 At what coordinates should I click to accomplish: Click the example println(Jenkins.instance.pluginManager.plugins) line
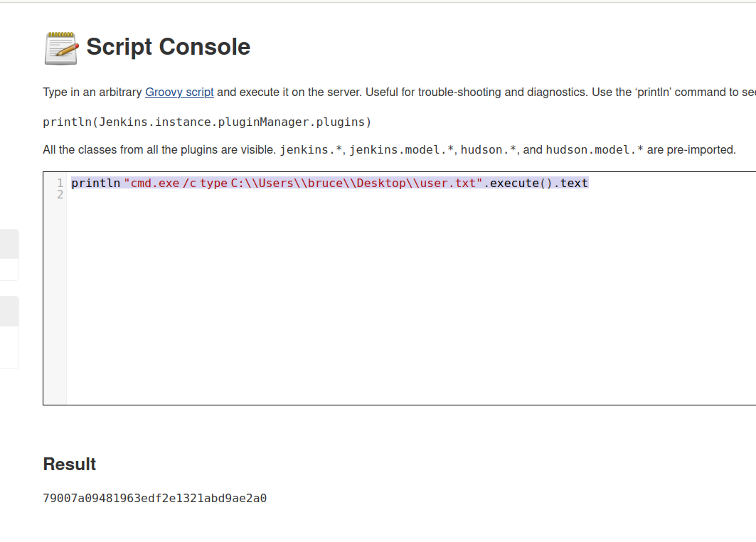point(208,122)
